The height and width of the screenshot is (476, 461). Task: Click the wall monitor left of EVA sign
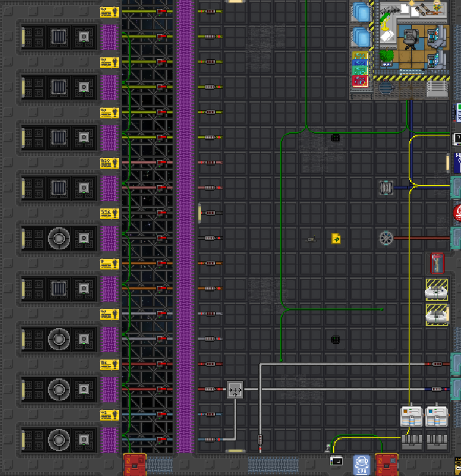(x=336, y=461)
